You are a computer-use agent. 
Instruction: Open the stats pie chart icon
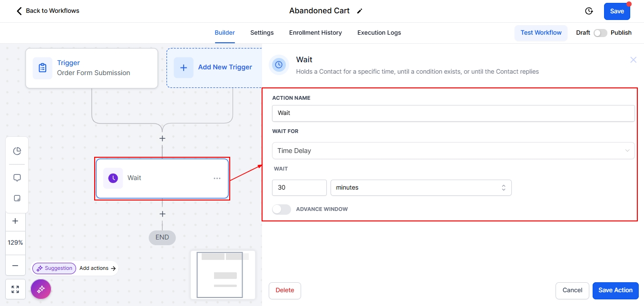pos(17,151)
